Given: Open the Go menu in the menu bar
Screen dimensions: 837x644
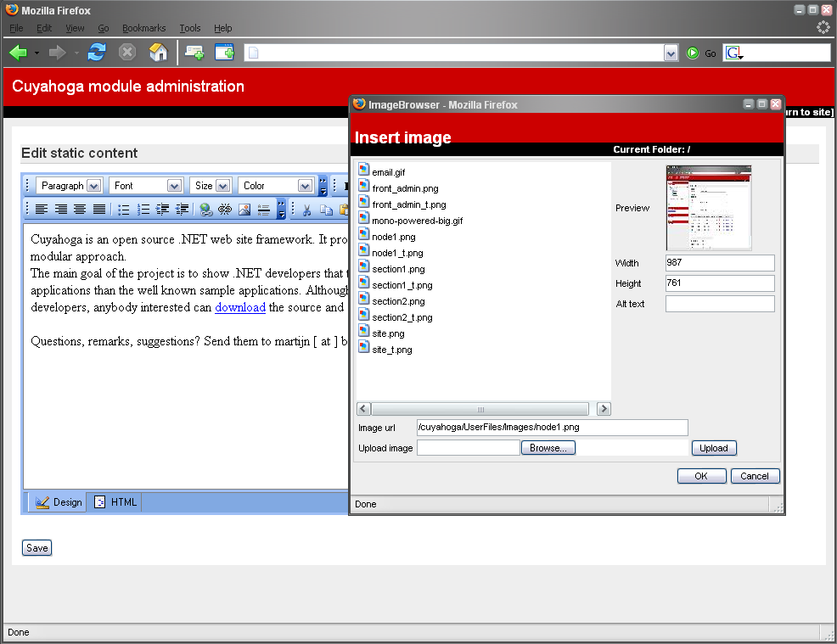Looking at the screenshot, I should tap(103, 28).
